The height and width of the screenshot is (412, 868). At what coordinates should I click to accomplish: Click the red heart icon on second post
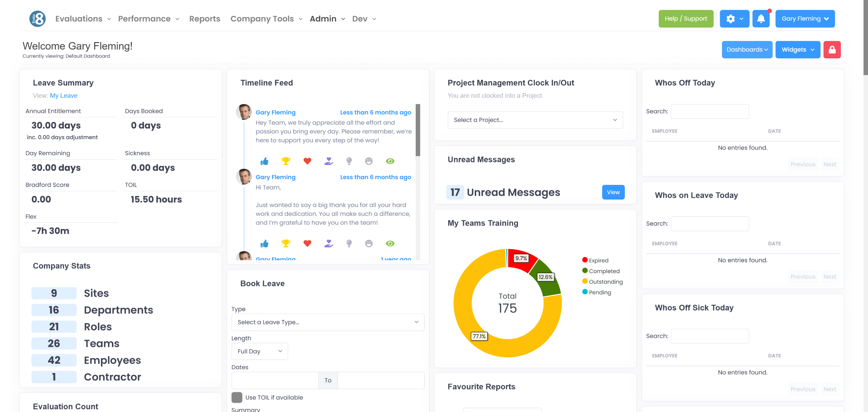point(307,243)
